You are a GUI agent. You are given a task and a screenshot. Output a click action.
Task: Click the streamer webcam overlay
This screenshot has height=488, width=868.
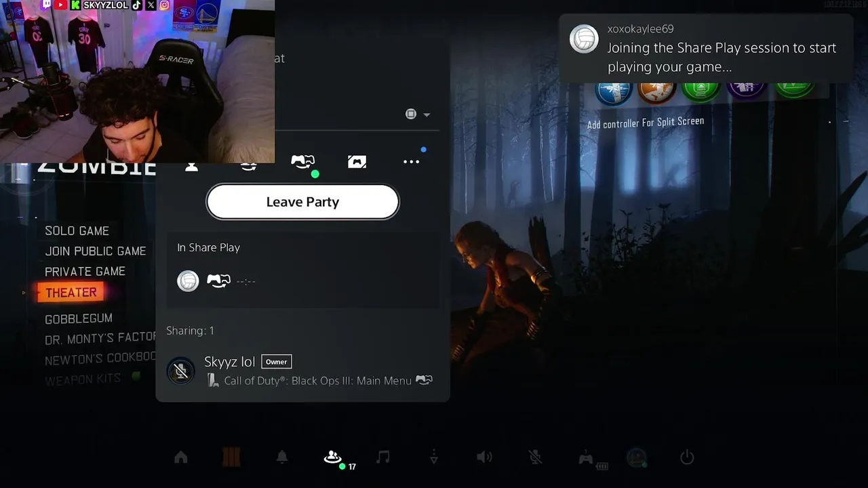(x=137, y=81)
